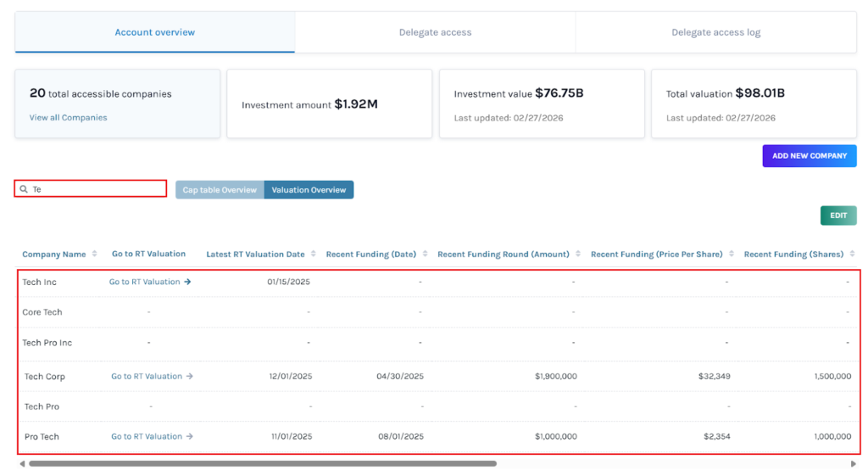Viewport: 868px width, 476px height.
Task: Click scrollbar left arrow
Action: (x=21, y=464)
